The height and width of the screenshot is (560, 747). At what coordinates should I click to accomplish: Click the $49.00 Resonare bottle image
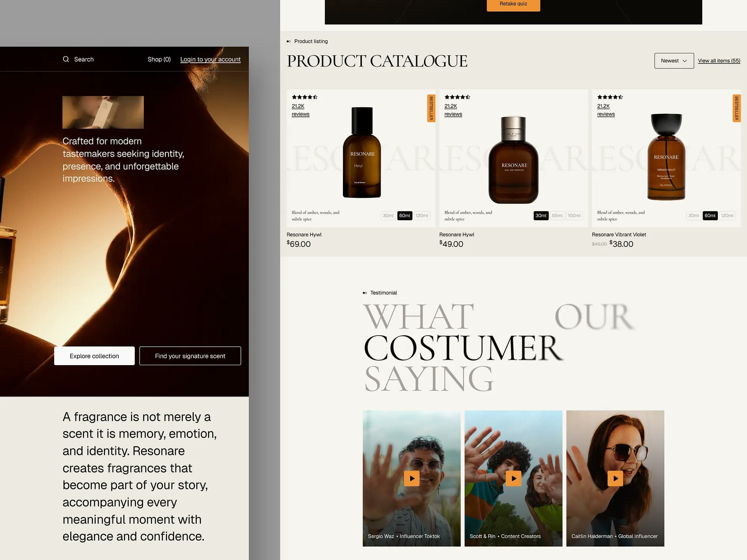tap(514, 160)
